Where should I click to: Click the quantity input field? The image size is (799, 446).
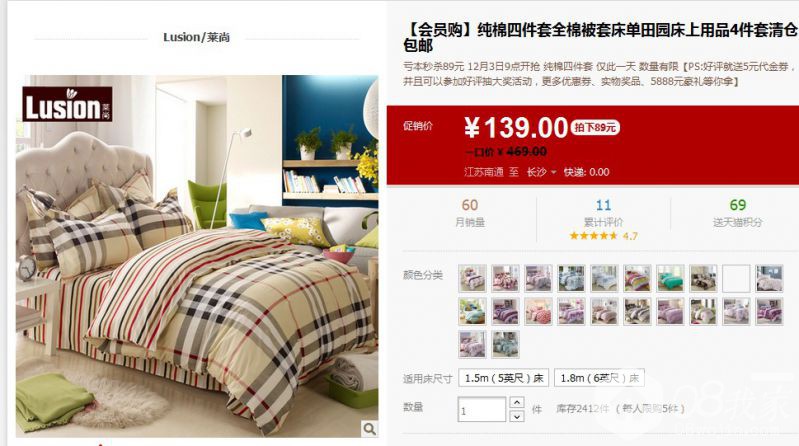(x=482, y=409)
